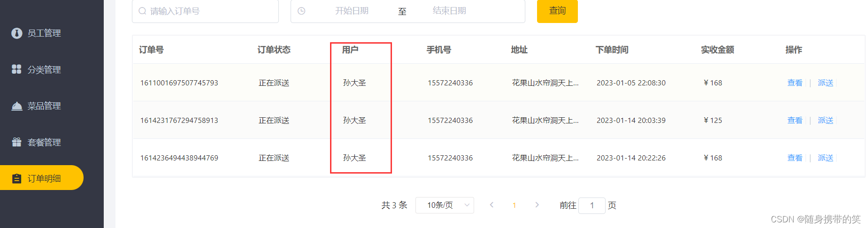Click the 操作 column header
The height and width of the screenshot is (228, 868).
794,50
